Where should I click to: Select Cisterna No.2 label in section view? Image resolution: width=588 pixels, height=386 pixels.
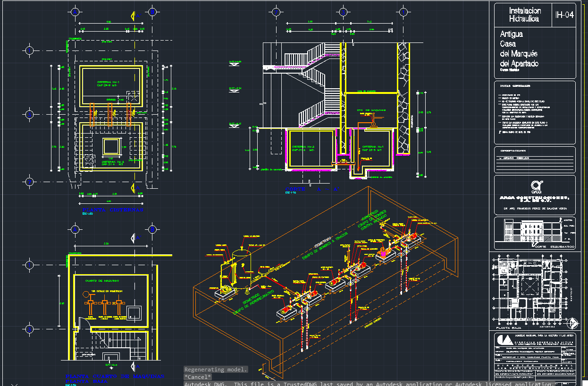[303, 148]
